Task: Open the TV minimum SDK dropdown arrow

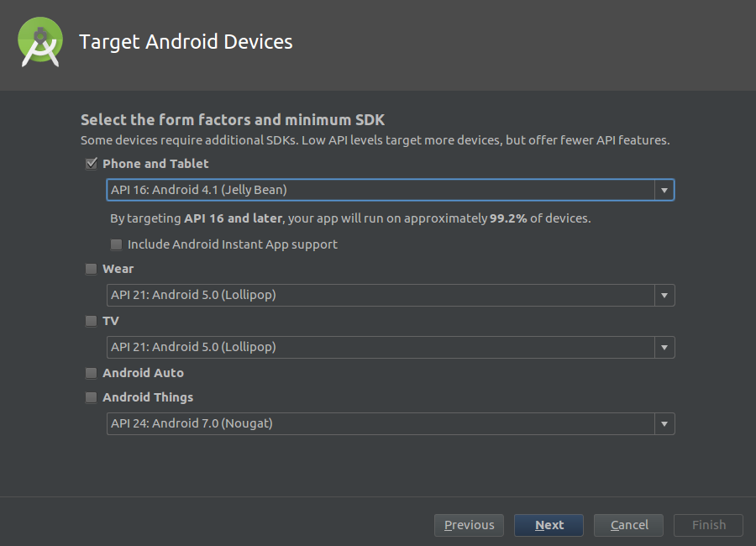Action: 664,347
